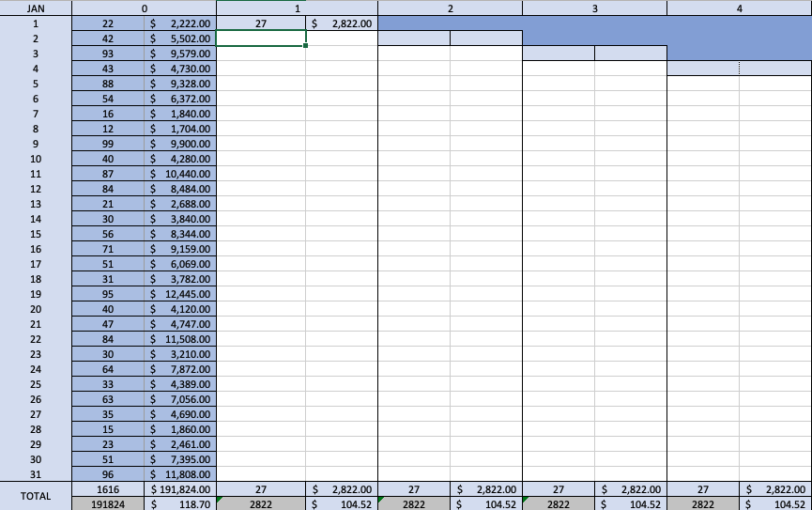This screenshot has height=510, width=812.
Task: Select the $3,840.00 cell
Action: (x=180, y=219)
